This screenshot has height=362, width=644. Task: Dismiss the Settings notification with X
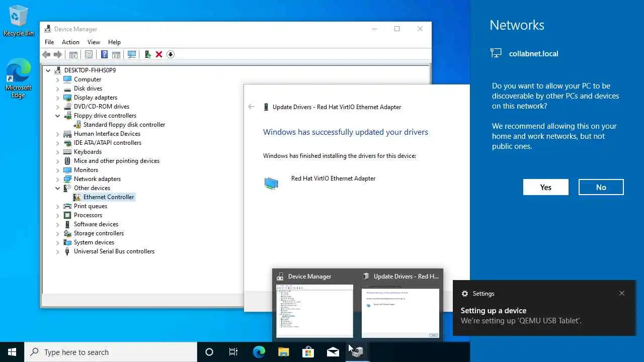(622, 293)
